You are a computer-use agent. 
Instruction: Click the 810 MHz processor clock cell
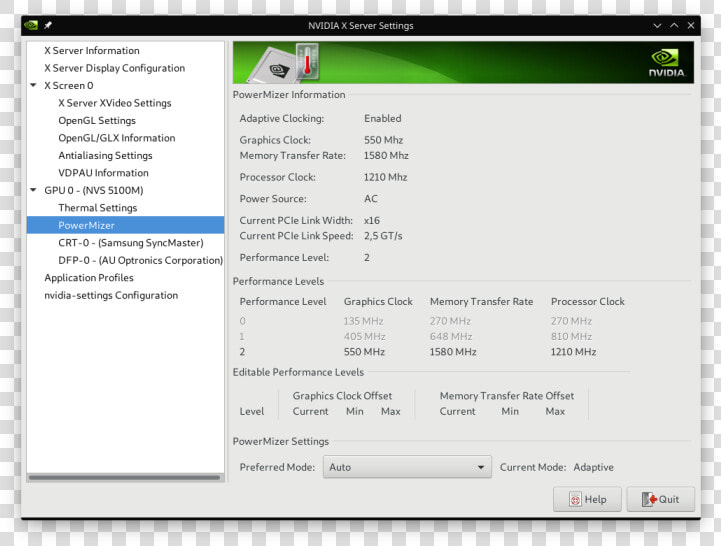coord(572,336)
